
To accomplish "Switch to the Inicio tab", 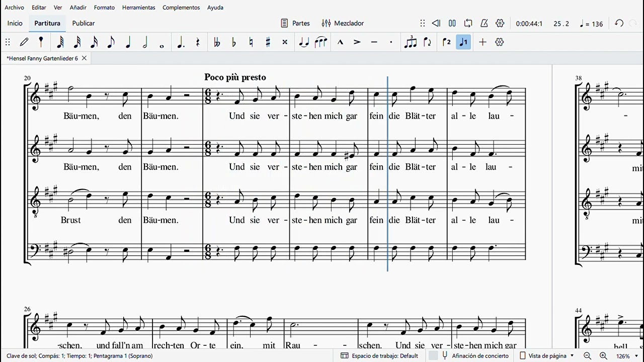I will click(15, 23).
